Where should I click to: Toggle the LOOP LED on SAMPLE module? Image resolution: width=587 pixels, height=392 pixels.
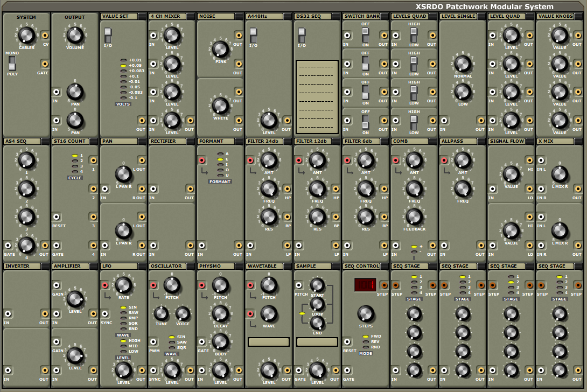coord(302,313)
